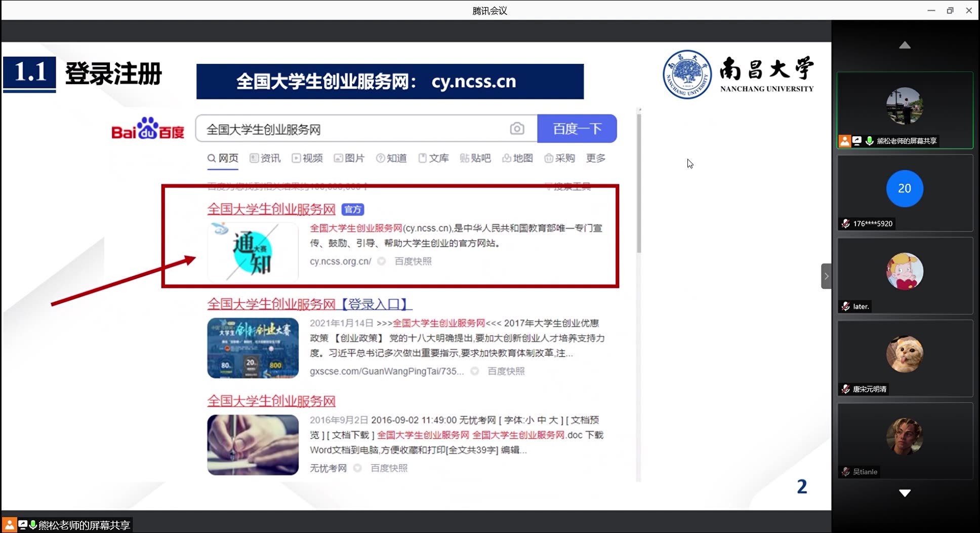Click the hand-writing photo thumbnail
Viewport: 980px width, 533px height.
point(253,445)
